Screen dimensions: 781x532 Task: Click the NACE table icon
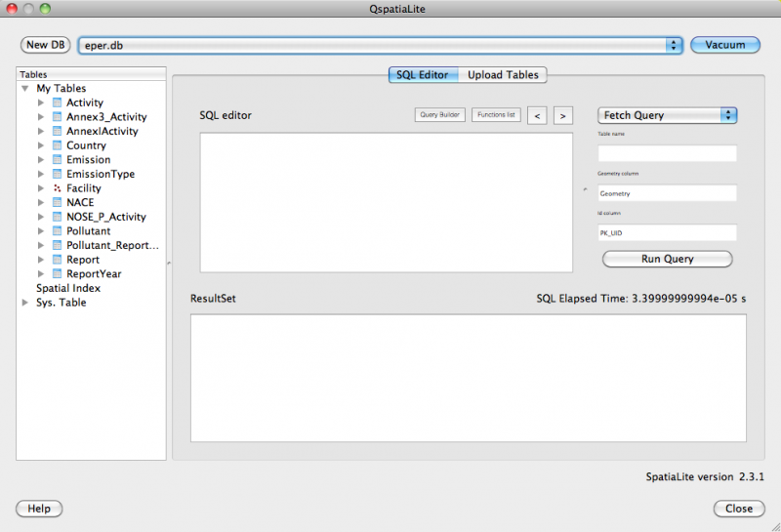[x=57, y=203]
